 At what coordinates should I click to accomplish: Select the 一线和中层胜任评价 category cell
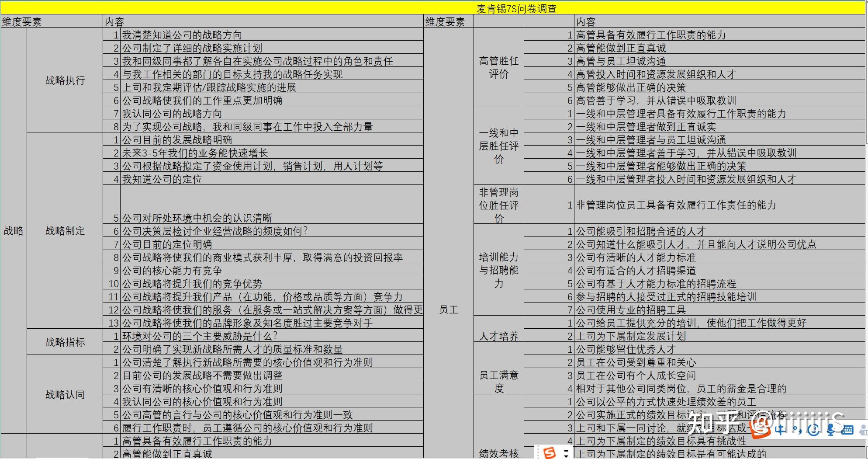click(499, 146)
